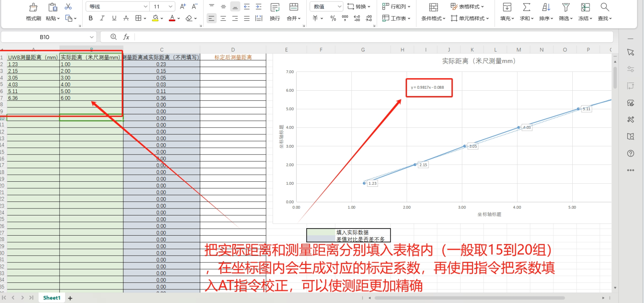Open Rows and Columns (行和列) menu
This screenshot has height=303, width=644.
pos(396,7)
